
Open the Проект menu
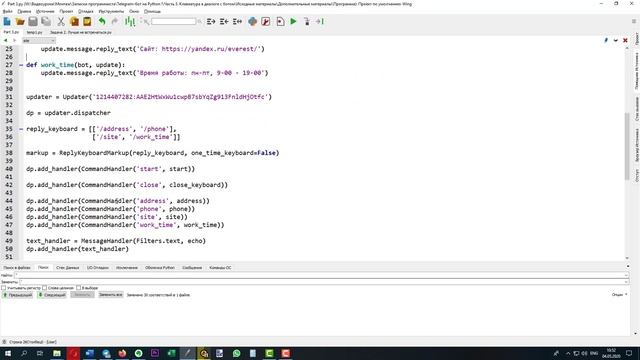[x=66, y=11]
